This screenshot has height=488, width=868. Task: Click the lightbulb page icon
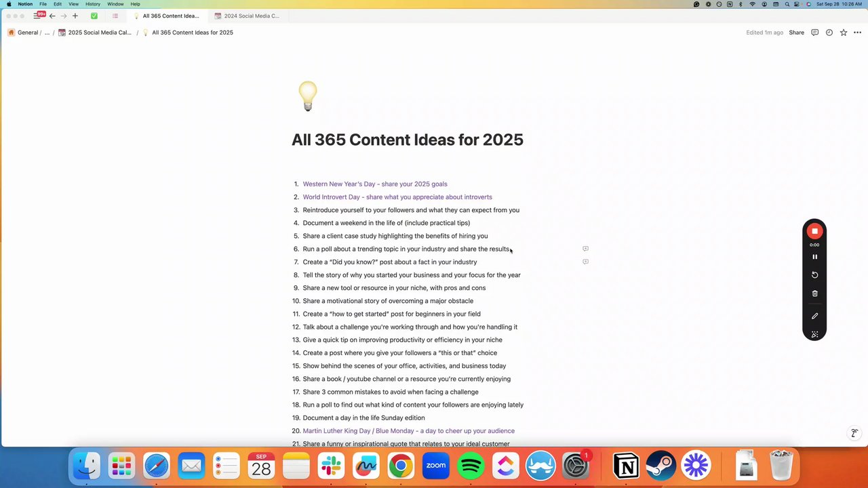(x=307, y=96)
